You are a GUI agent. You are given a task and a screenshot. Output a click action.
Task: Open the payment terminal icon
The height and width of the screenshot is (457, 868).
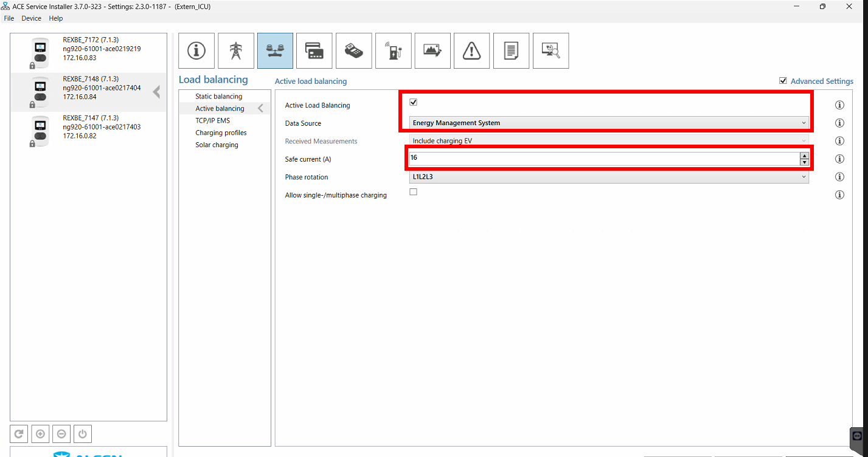tap(353, 50)
